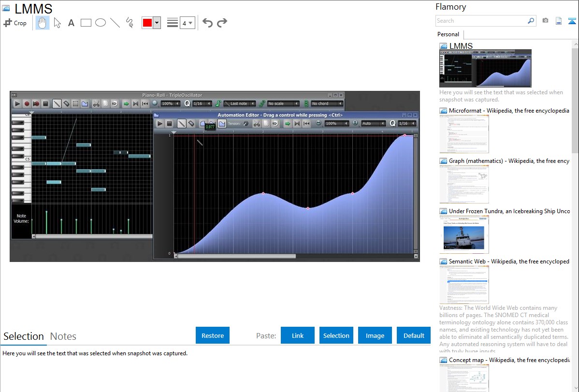Select the ellipse shape tool
This screenshot has width=579, height=392.
click(101, 23)
